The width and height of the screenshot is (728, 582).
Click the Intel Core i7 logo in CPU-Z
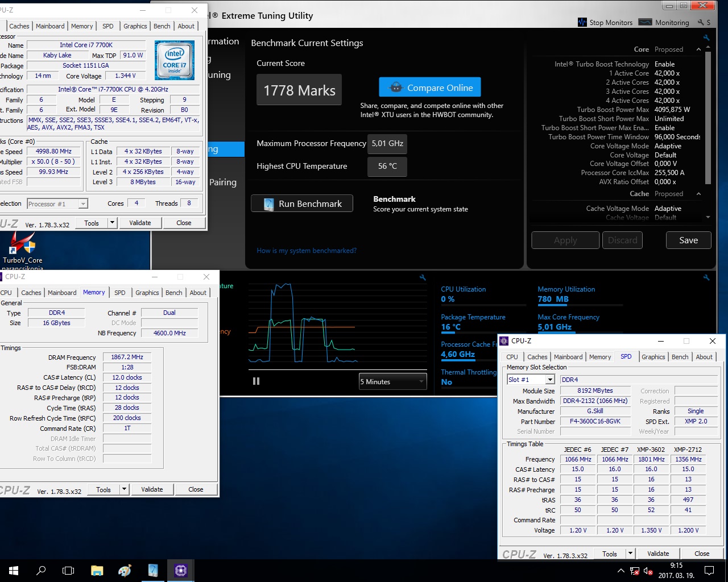(x=175, y=60)
